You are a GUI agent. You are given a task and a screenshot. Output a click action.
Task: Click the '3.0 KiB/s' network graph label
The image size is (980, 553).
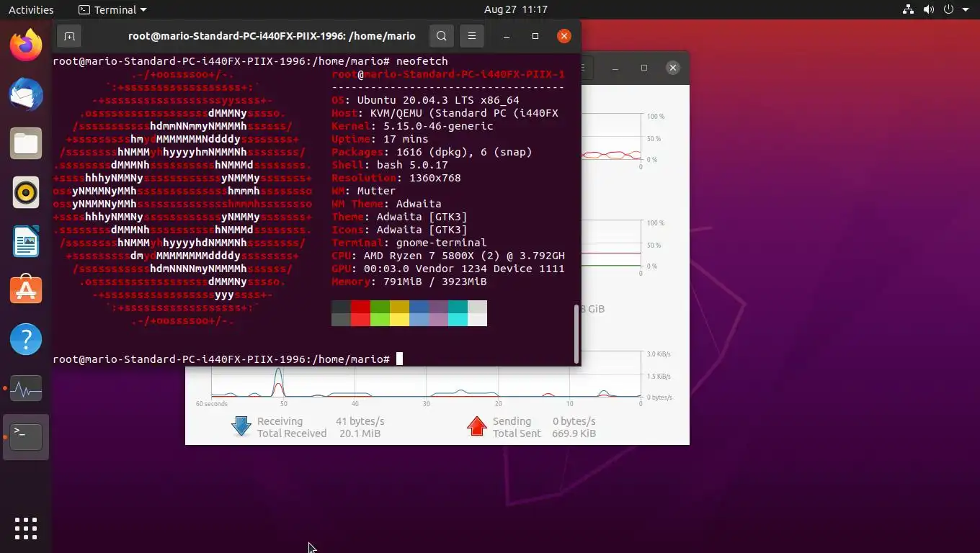[x=659, y=354]
